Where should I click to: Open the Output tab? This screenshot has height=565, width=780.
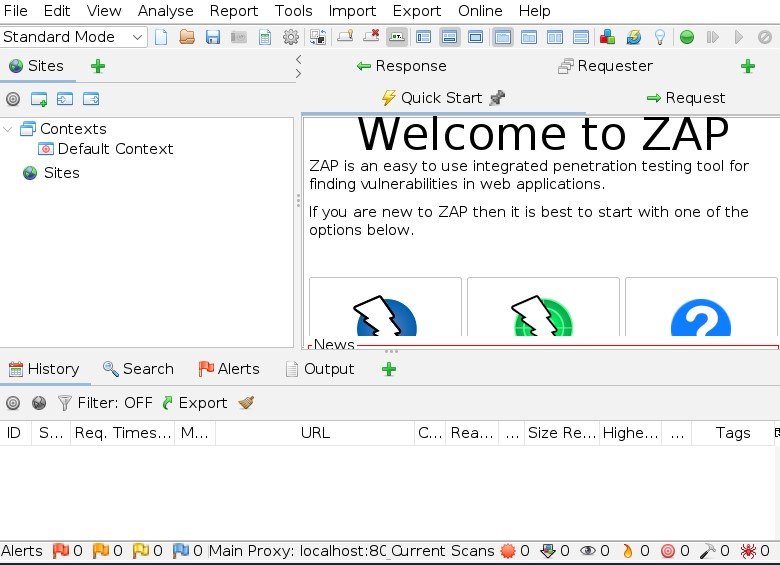320,369
